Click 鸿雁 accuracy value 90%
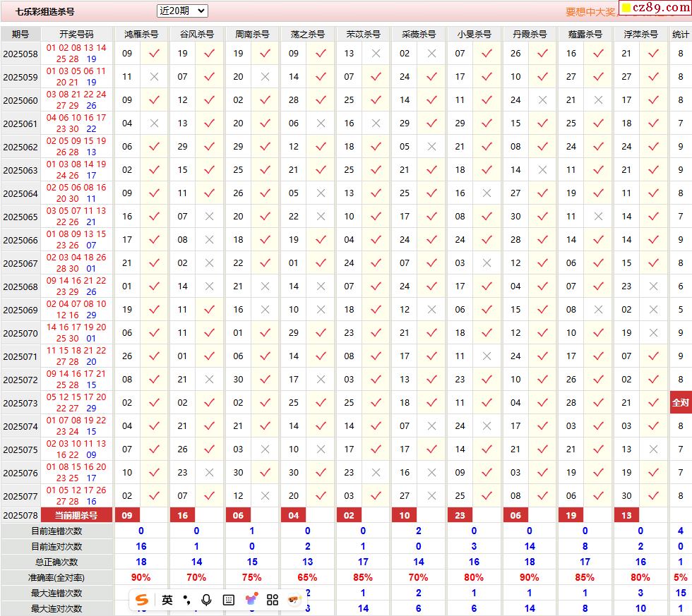Viewport: 692px width, 616px height. 141,577
